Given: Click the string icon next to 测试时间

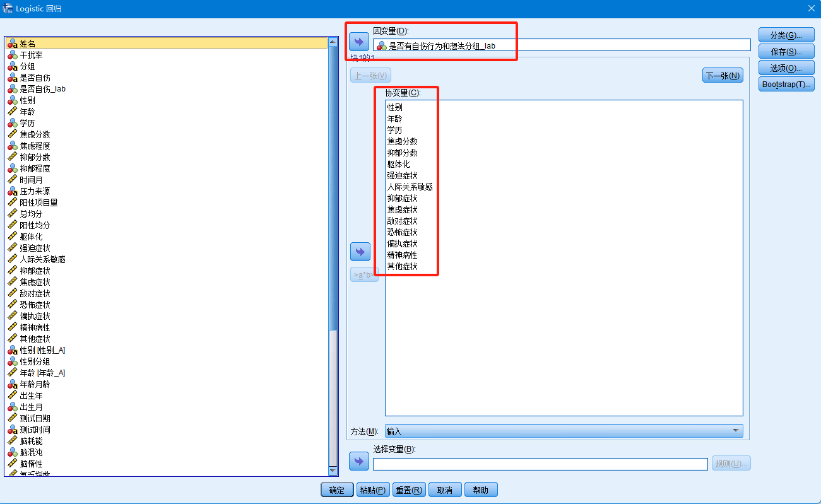Looking at the screenshot, I should point(12,430).
